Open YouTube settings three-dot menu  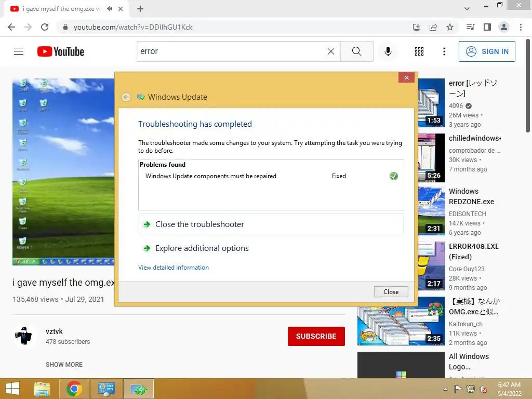click(x=444, y=51)
